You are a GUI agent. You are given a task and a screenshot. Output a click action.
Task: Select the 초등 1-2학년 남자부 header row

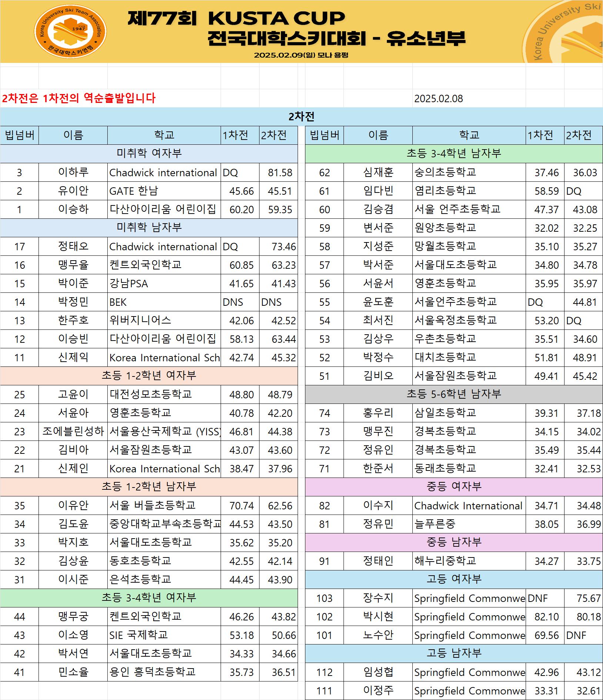click(149, 487)
